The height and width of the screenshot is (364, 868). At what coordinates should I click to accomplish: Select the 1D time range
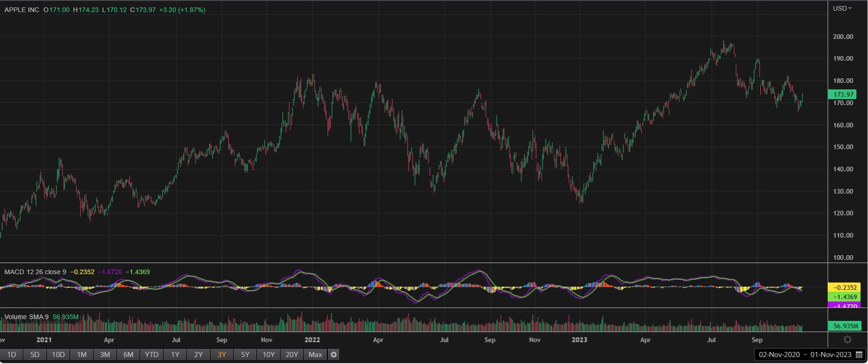point(12,355)
